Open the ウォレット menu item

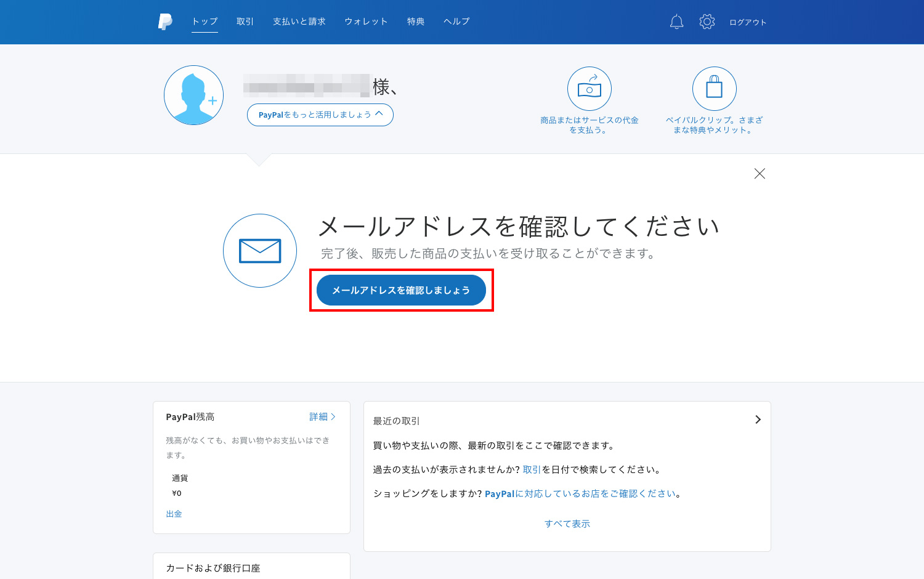click(366, 22)
